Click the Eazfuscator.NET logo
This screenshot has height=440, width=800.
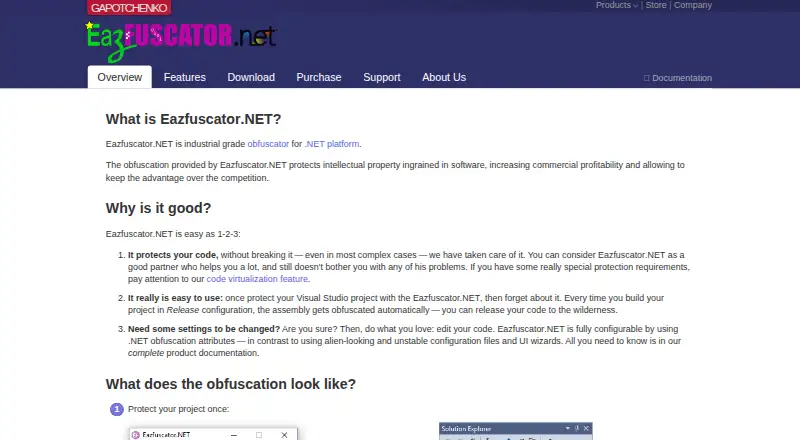[181, 41]
